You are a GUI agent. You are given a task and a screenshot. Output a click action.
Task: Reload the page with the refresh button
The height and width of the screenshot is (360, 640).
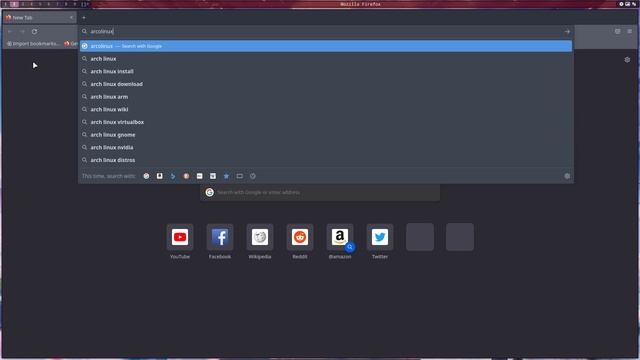point(34,31)
